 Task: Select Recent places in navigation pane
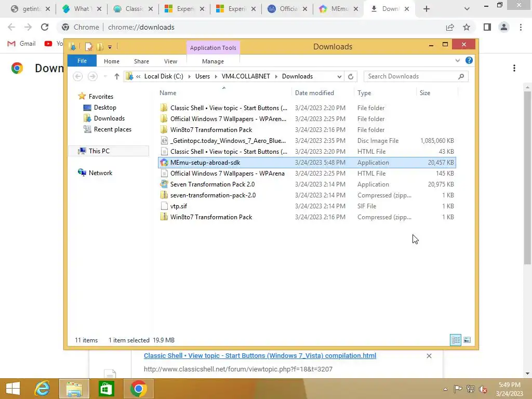click(112, 129)
